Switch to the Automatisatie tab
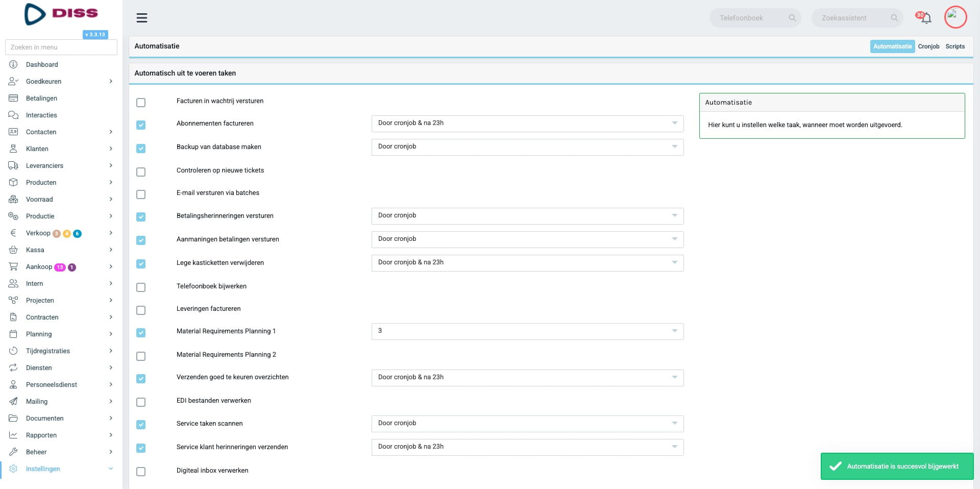980x489 pixels. tap(892, 46)
